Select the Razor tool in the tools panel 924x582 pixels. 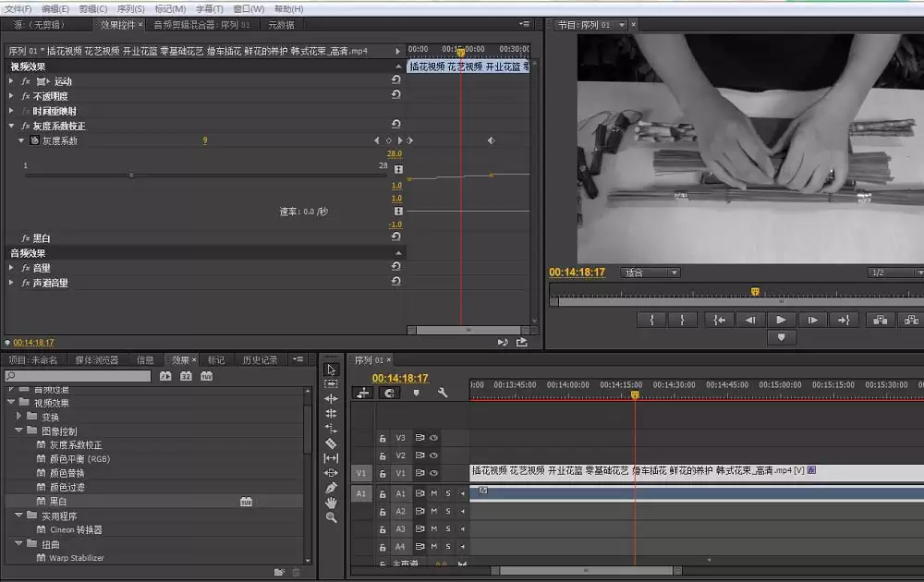tap(332, 443)
